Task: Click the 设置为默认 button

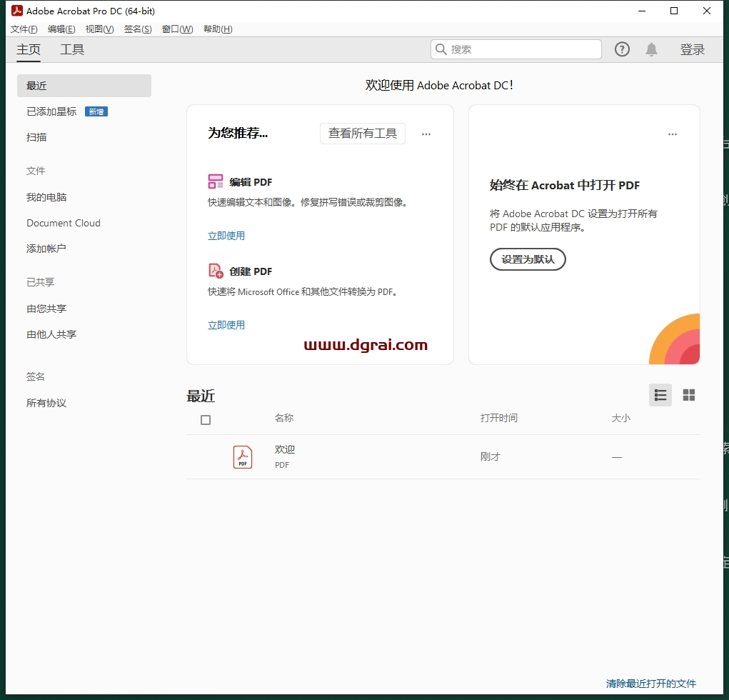Action: (528, 259)
